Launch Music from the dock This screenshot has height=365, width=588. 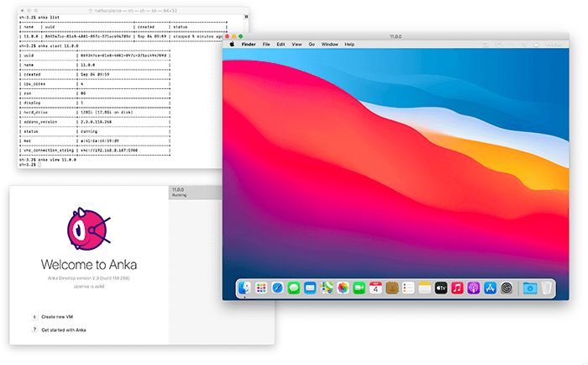pos(457,288)
